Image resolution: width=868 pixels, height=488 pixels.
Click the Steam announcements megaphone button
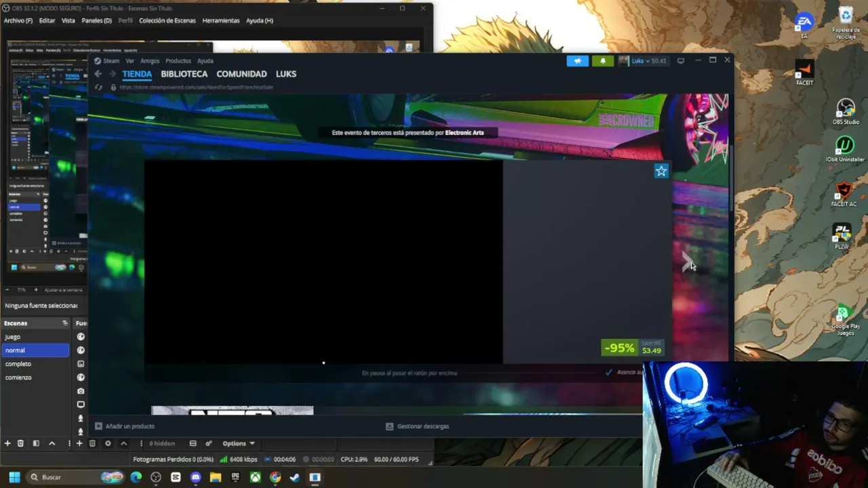click(x=578, y=61)
